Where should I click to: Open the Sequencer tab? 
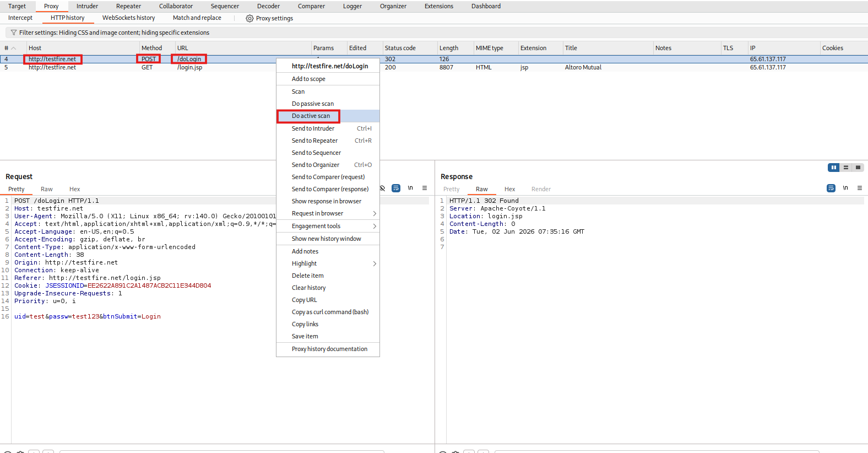pos(225,6)
